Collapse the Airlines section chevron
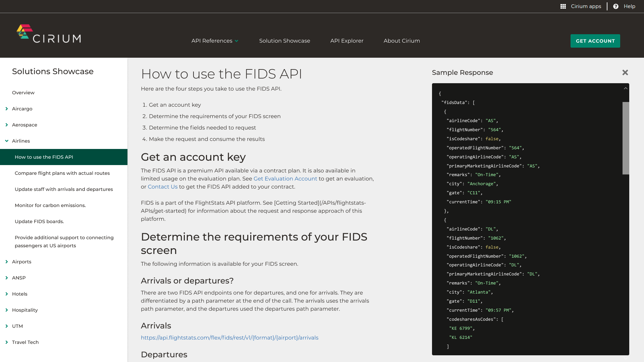The height and width of the screenshot is (362, 644). point(7,141)
